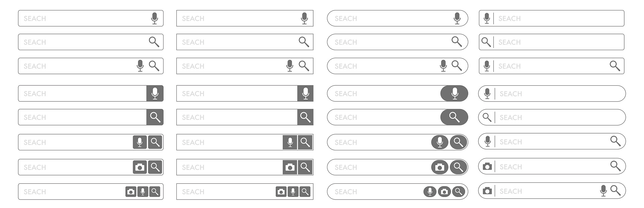Click the wide dark pill-shaped microphone button

(454, 94)
